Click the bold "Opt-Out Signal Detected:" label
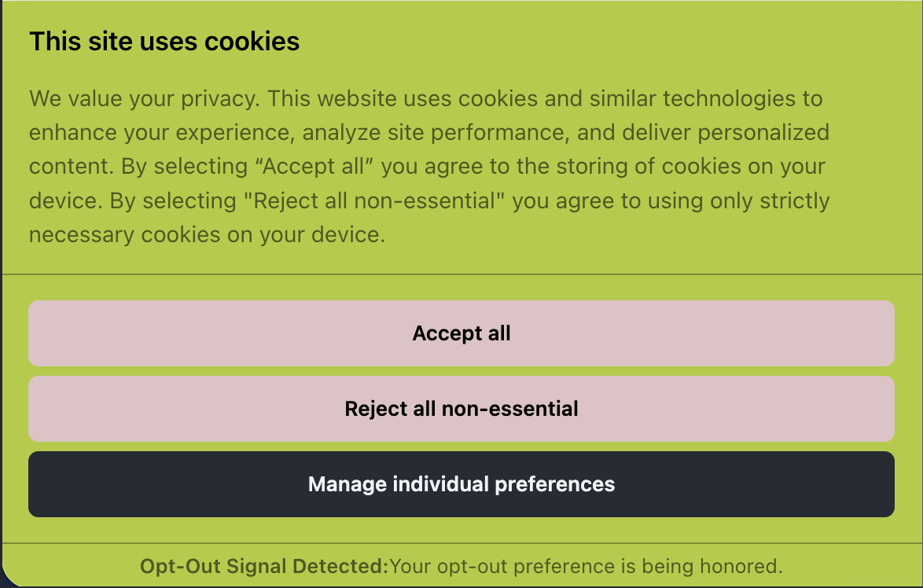The width and height of the screenshot is (923, 588). 264,566
